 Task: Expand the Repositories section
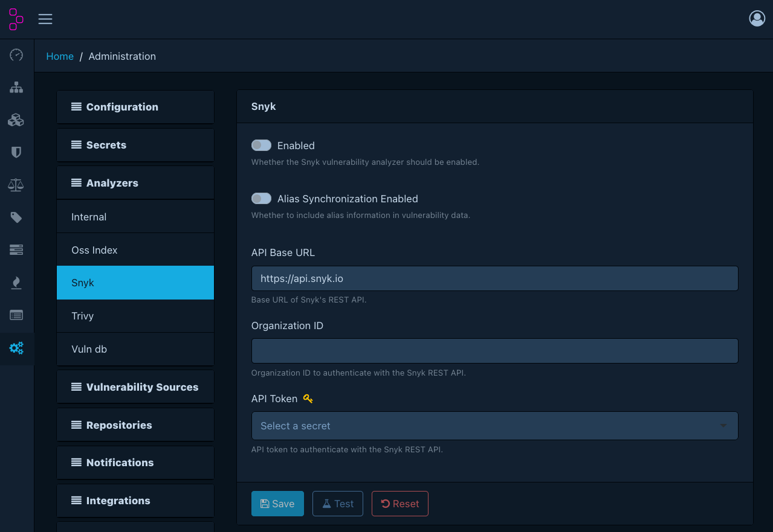135,425
